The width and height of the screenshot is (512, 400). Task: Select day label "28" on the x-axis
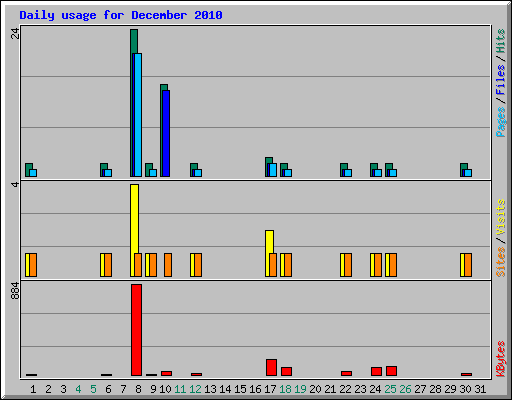(x=435, y=389)
